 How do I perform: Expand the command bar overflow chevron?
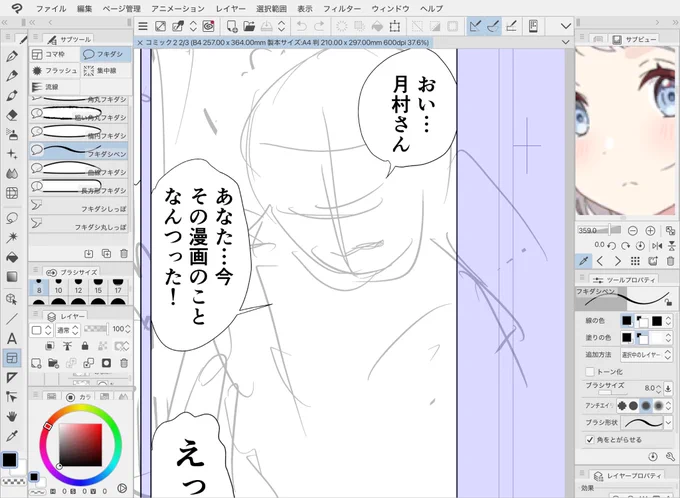click(566, 26)
